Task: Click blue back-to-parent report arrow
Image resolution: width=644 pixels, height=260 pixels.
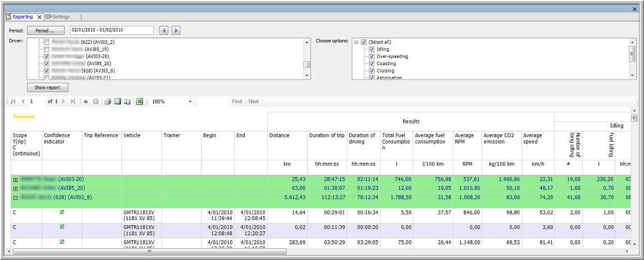Action: [86, 102]
